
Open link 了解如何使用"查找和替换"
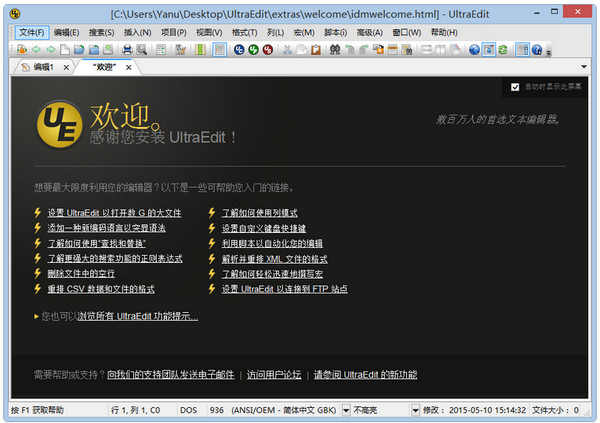coord(96,243)
